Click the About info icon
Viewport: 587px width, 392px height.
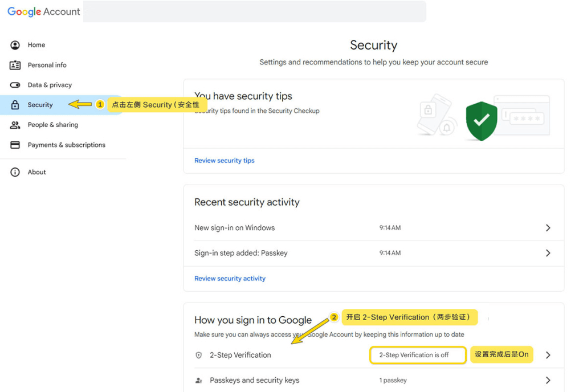(15, 172)
